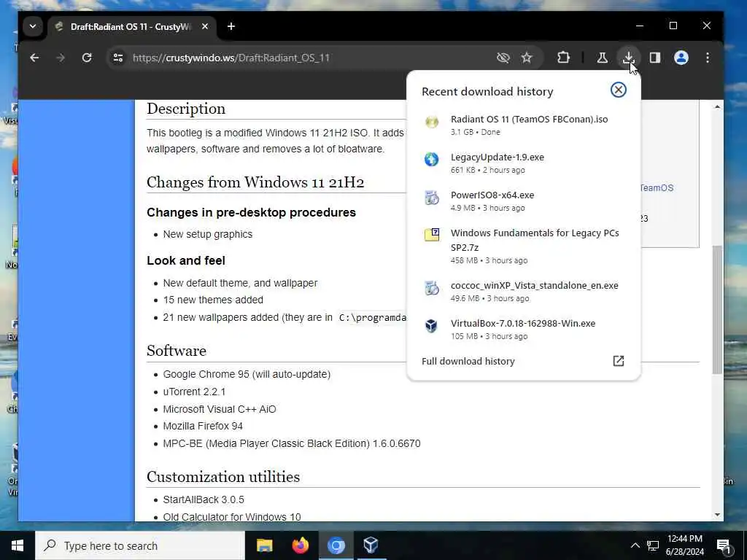Close the Draft:Radiant OS 11 tab

(205, 26)
